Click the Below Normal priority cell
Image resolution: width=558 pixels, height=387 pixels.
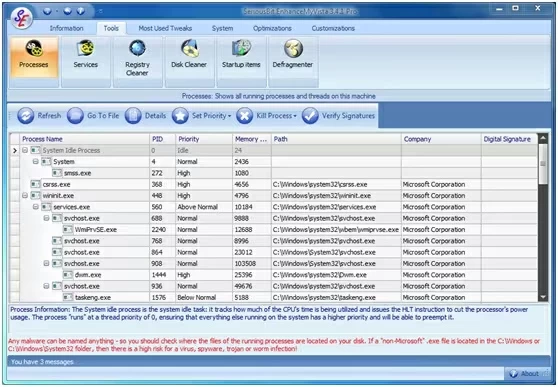(204, 297)
